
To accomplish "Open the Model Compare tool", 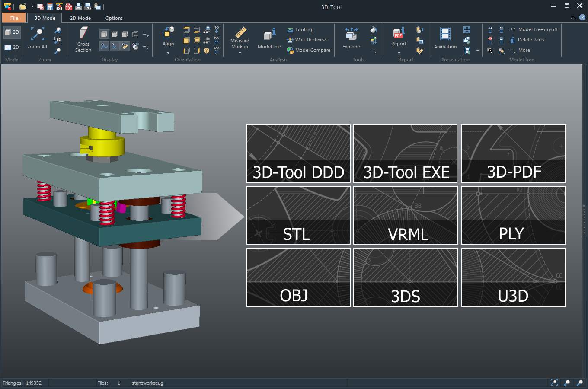I will (x=308, y=50).
